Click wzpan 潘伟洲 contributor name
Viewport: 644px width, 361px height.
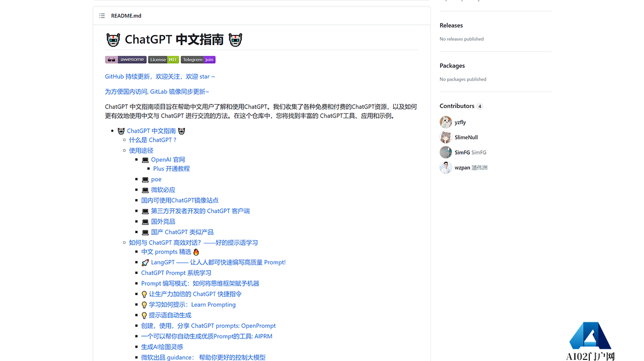(471, 168)
